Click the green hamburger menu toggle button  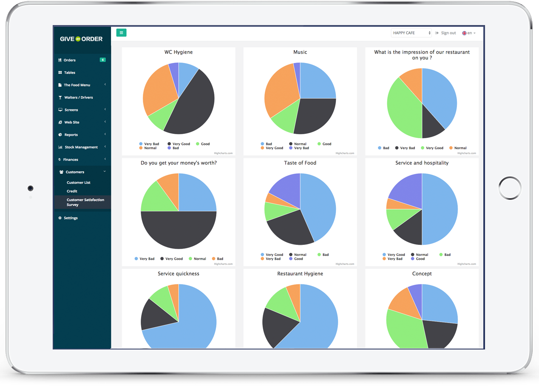[121, 33]
